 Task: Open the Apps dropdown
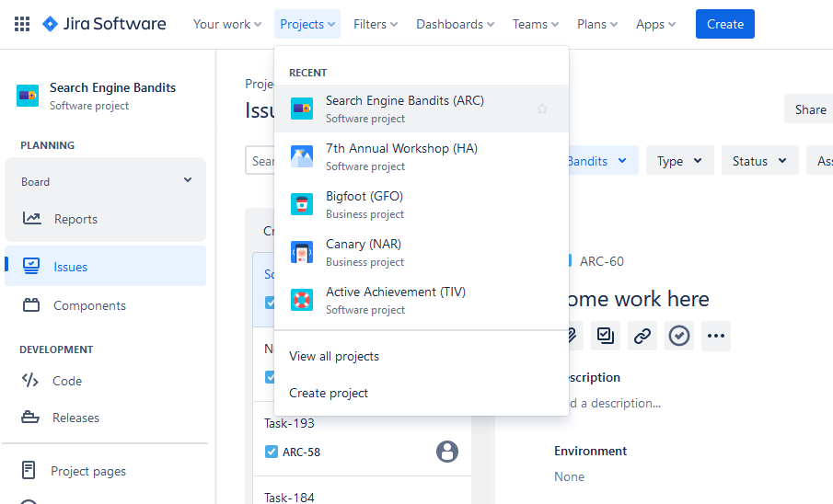coord(655,24)
